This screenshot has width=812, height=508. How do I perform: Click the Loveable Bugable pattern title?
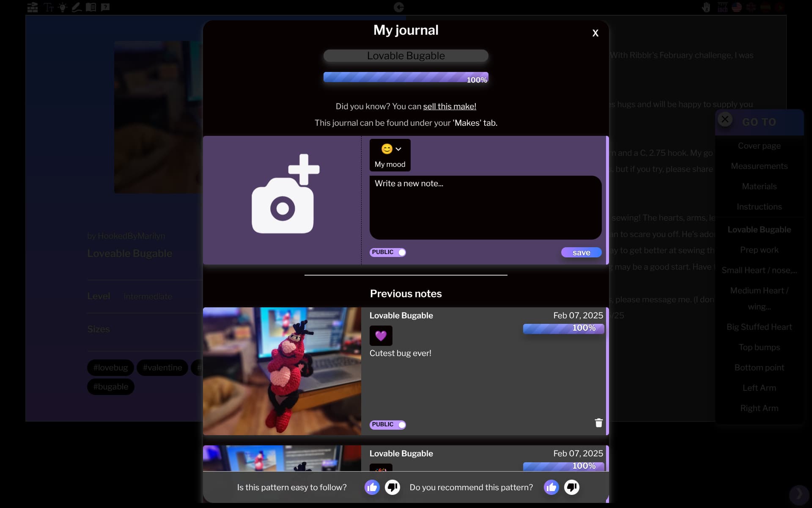129,254
